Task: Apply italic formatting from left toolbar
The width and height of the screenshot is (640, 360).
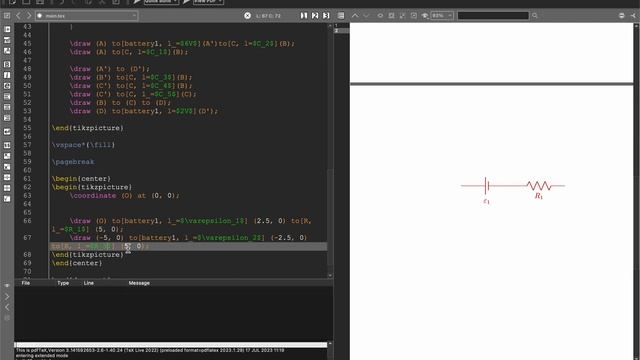Action: [x=7, y=75]
